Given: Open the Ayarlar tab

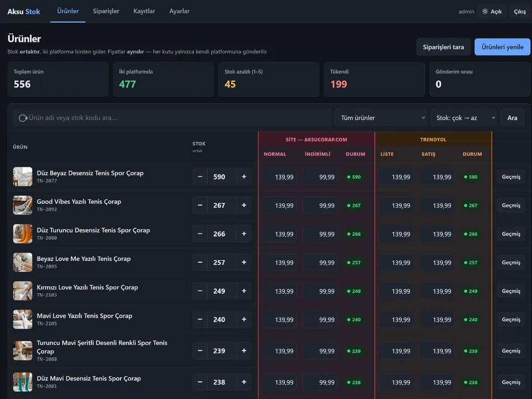Looking at the screenshot, I should [x=179, y=11].
